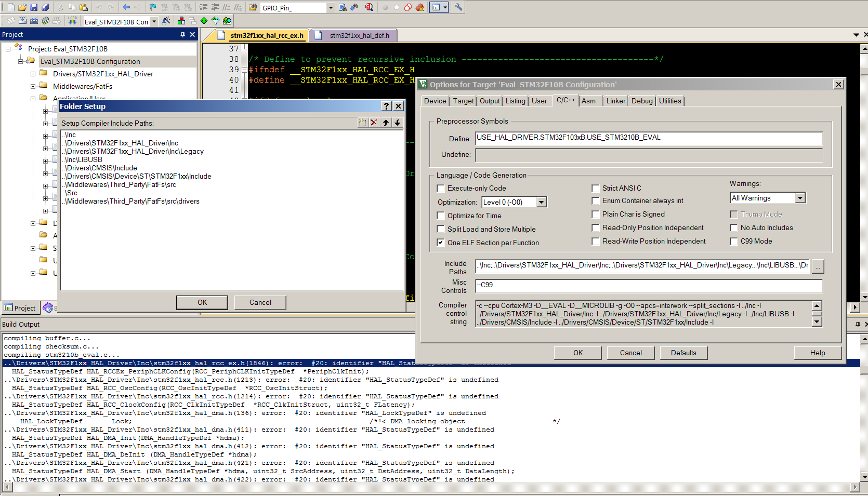
Task: Collapse the Eval_STM32F10B Configuration node
Action: pos(20,61)
